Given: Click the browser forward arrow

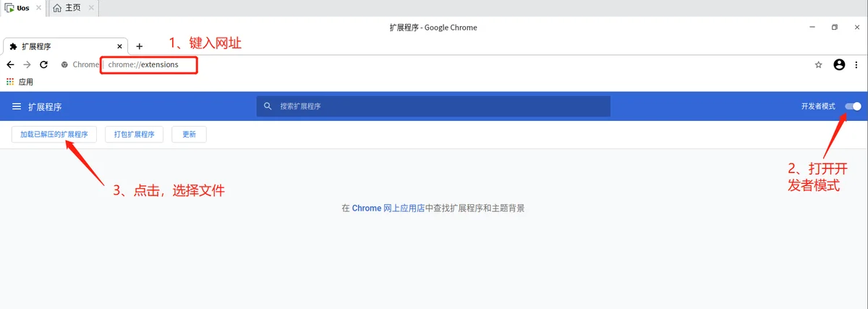Looking at the screenshot, I should (27, 64).
